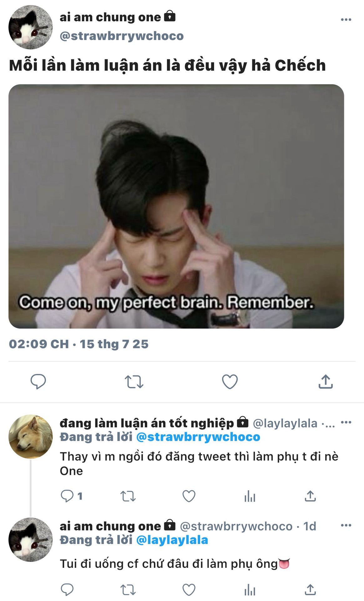
Task: Like laylaylala's reply
Action: 189,496
